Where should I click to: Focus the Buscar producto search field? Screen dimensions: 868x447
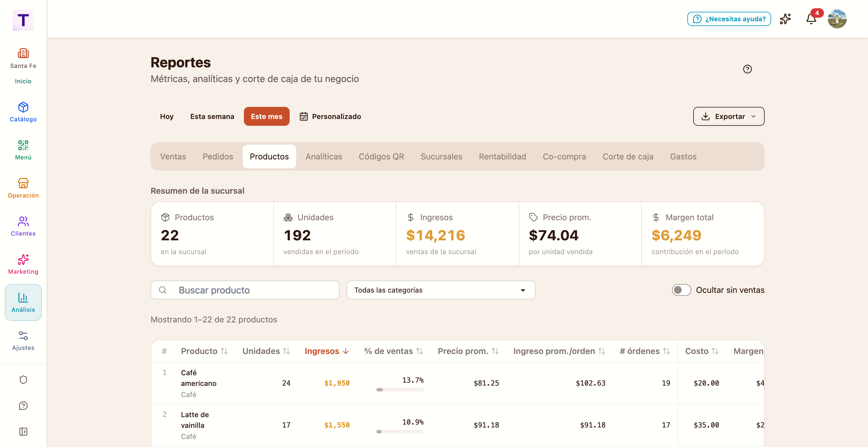[x=245, y=290]
